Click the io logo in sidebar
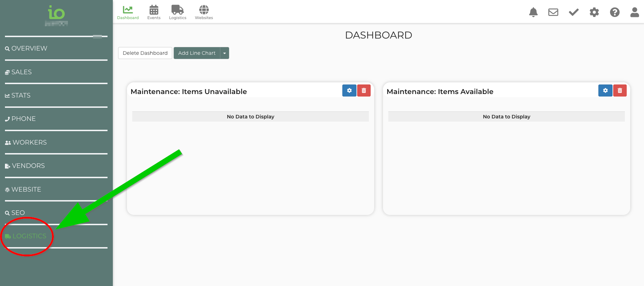 pyautogui.click(x=56, y=13)
